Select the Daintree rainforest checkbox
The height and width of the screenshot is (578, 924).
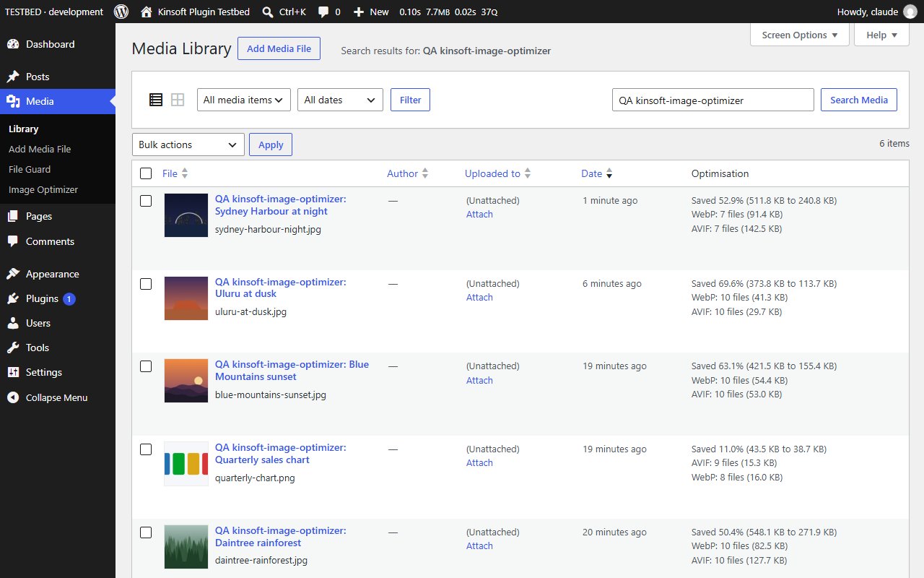click(146, 532)
